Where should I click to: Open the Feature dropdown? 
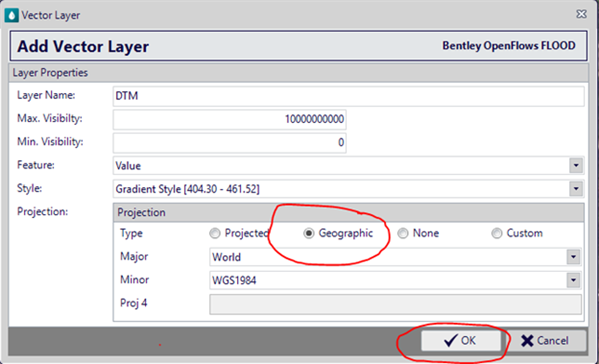pyautogui.click(x=576, y=166)
